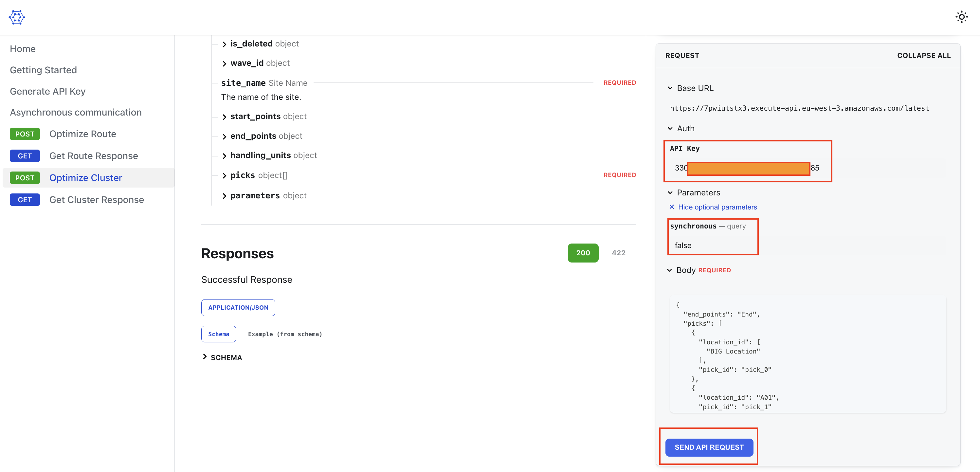
Task: Click the GET badge for Get Route Response
Action: pos(25,156)
